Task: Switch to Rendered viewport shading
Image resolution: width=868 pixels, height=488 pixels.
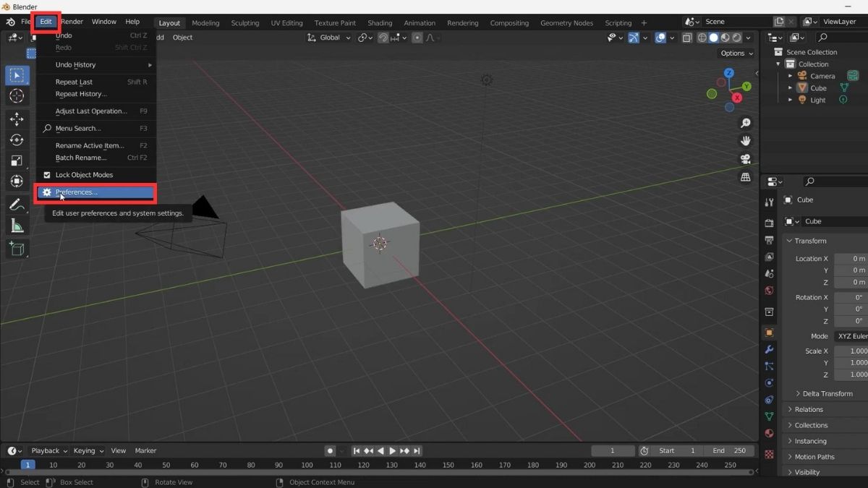Action: (x=736, y=38)
